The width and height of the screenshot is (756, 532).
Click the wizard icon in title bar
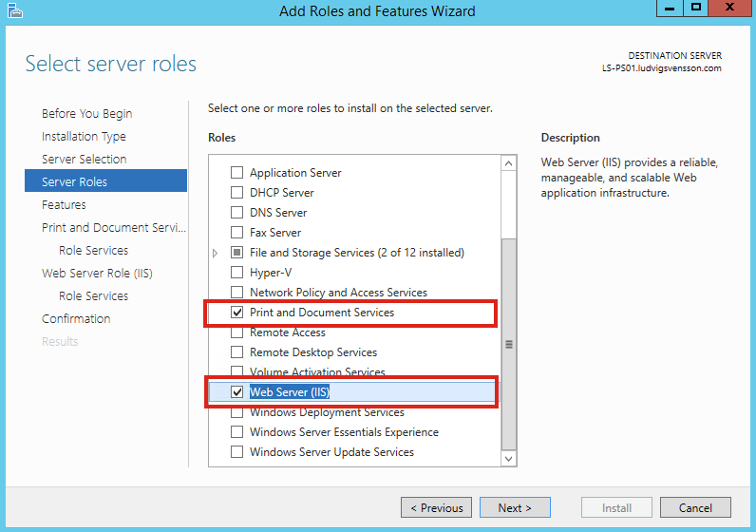(15, 10)
